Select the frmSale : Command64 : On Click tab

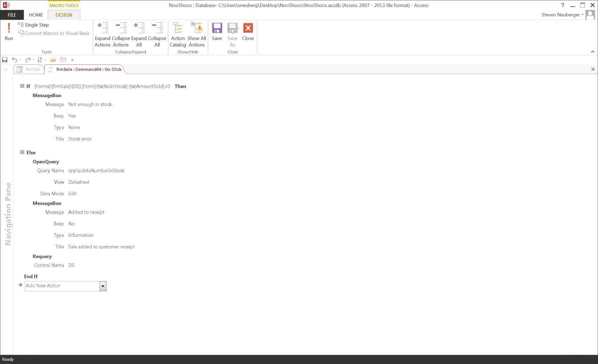85,70
